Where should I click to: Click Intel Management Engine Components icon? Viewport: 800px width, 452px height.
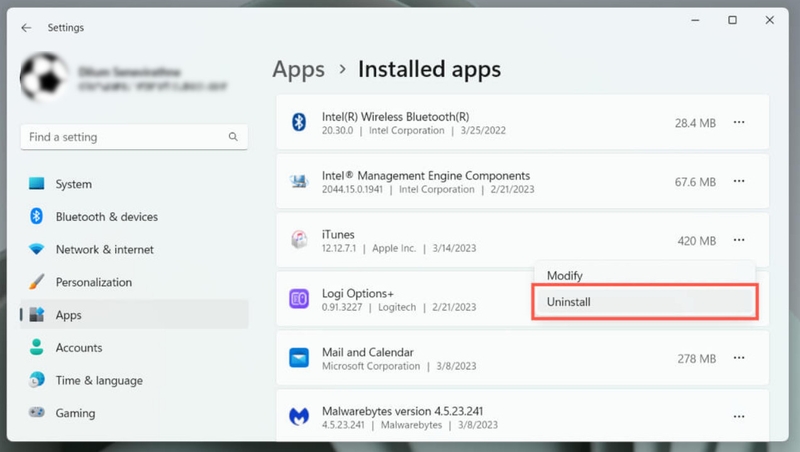point(299,181)
